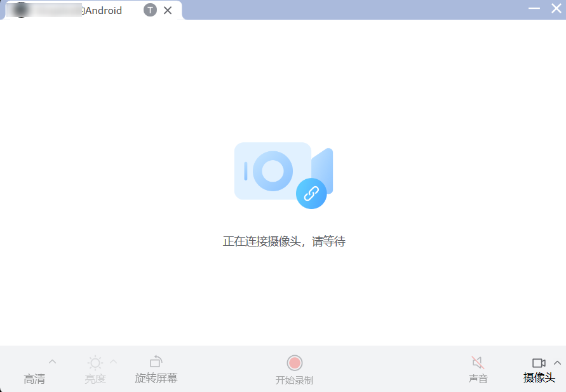This screenshot has width=566, height=392.
Task: Expand the 摄像头 camera options chevron
Action: click(557, 363)
